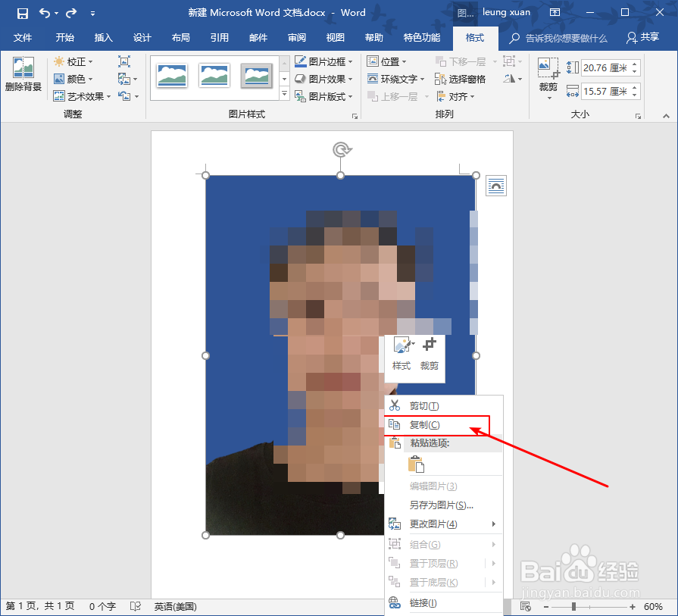
Task: Click the word count 0 个字
Action: tap(102, 606)
